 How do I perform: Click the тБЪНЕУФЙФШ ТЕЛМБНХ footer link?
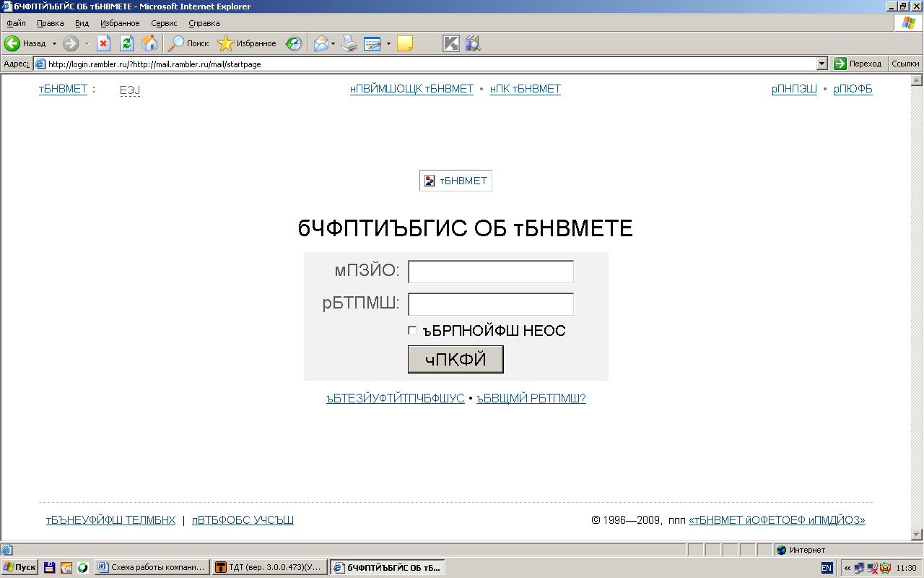click(111, 519)
